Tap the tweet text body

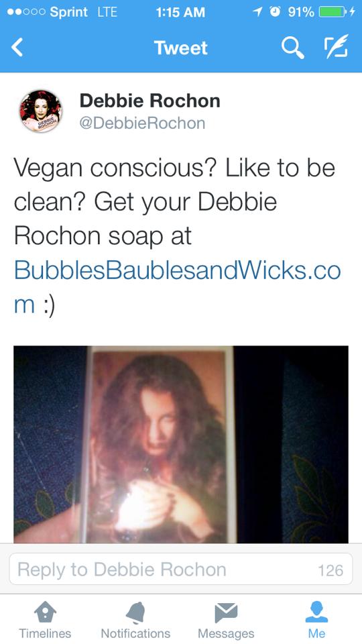(x=177, y=235)
